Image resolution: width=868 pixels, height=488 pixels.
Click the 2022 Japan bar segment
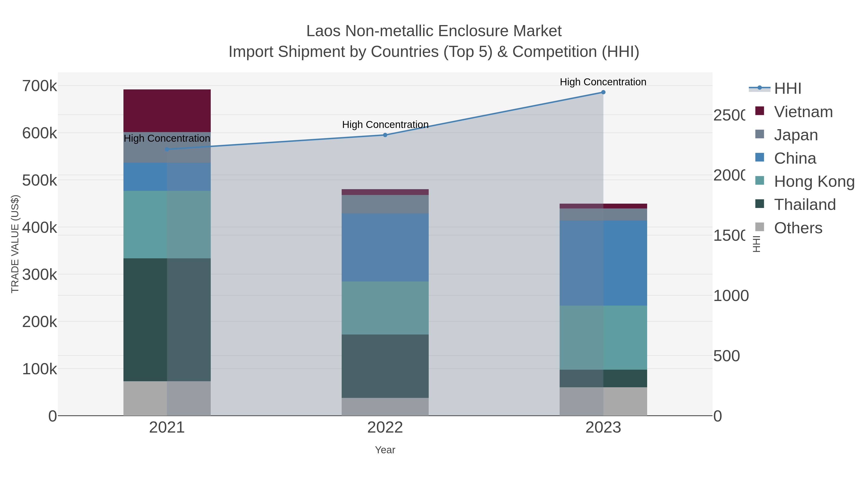pyautogui.click(x=385, y=204)
